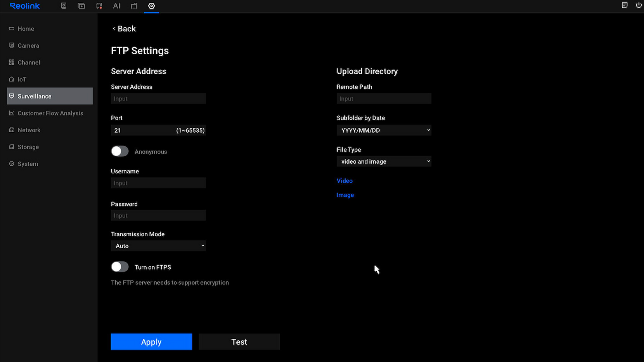Open the Transmission Mode dropdown
644x362 pixels.
click(x=158, y=246)
